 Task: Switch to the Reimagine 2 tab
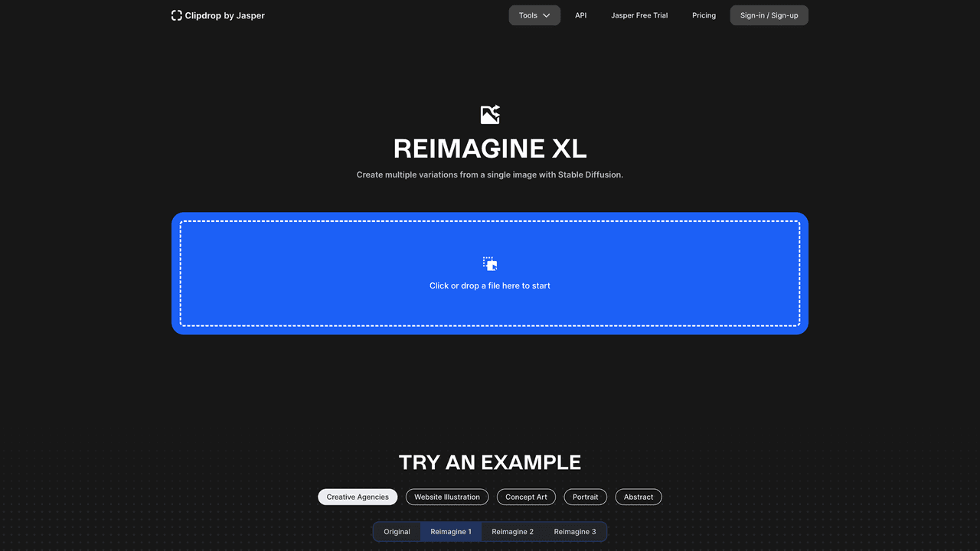tap(513, 532)
